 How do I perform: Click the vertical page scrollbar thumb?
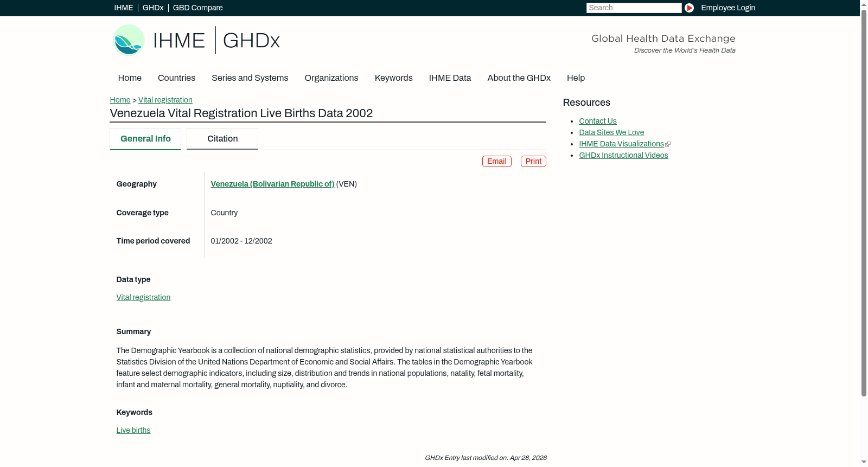[x=864, y=203]
